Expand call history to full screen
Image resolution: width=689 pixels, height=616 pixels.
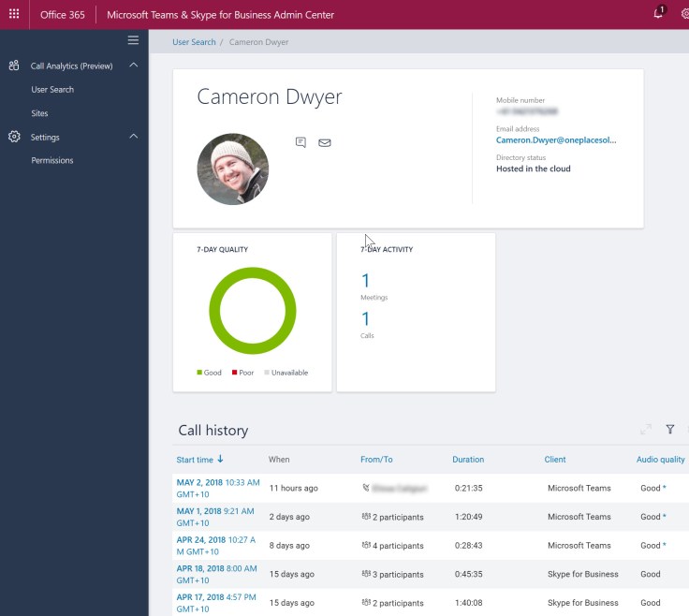point(645,429)
